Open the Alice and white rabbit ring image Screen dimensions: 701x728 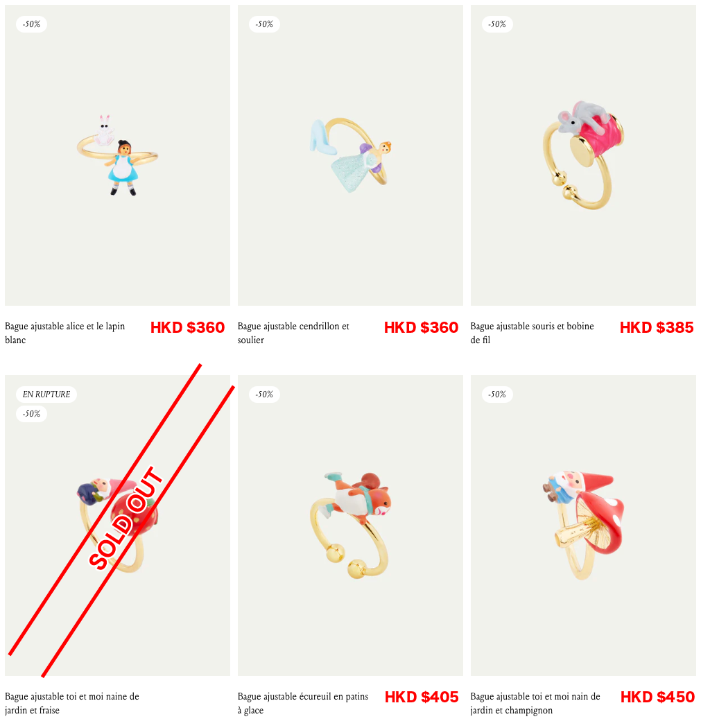(x=117, y=155)
